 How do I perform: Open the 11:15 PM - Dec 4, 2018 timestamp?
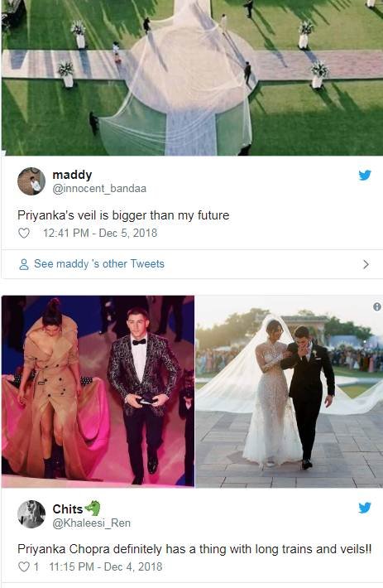point(106,566)
